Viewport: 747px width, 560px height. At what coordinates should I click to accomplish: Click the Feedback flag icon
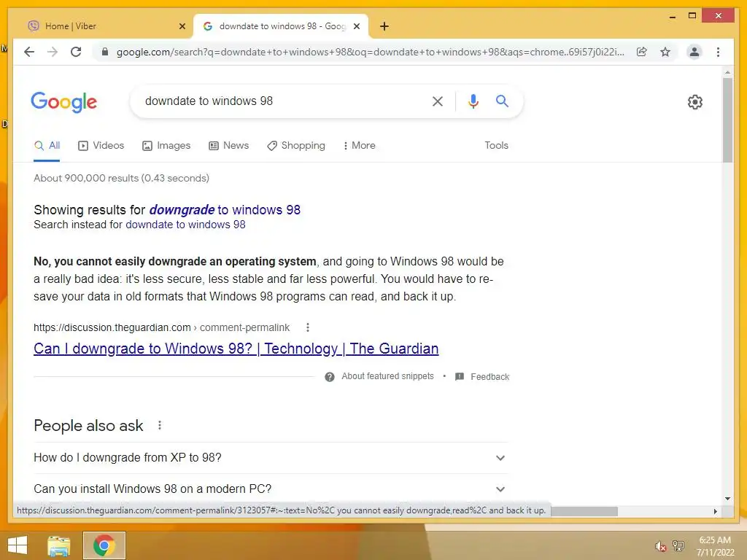coord(460,377)
